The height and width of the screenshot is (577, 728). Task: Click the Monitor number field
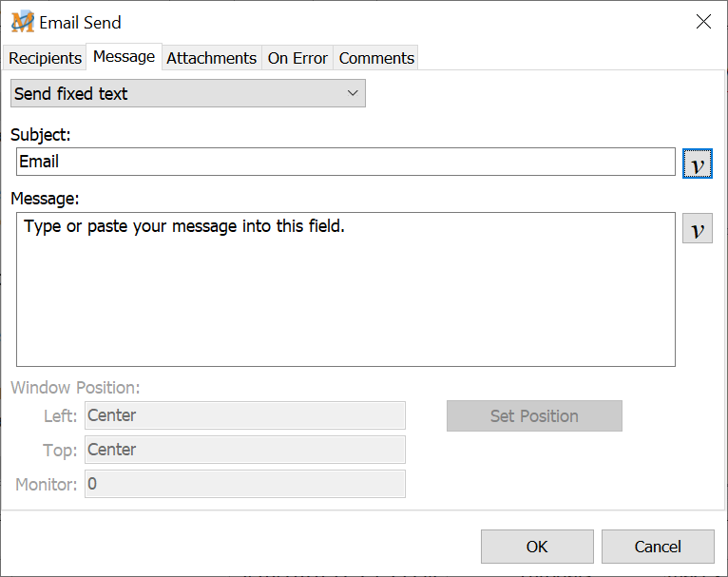point(245,484)
